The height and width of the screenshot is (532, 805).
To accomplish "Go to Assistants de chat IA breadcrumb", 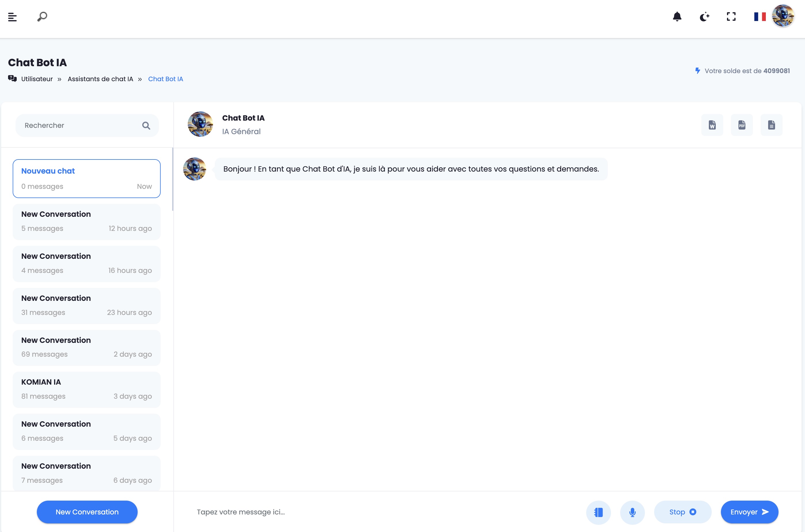I will tap(100, 79).
